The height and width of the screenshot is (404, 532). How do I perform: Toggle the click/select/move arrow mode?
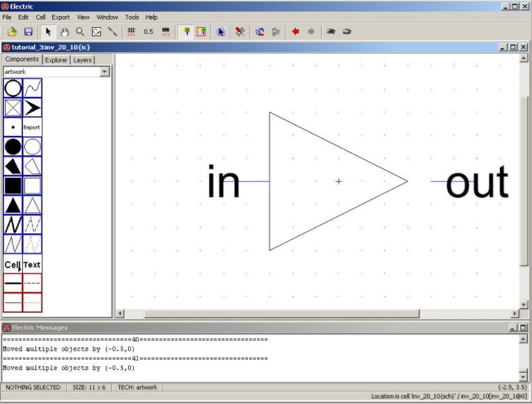[x=48, y=31]
